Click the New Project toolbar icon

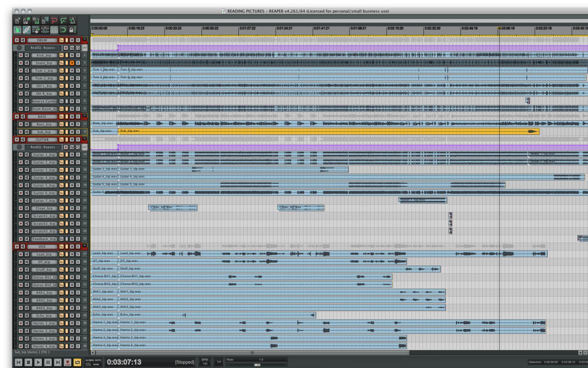(17, 20)
